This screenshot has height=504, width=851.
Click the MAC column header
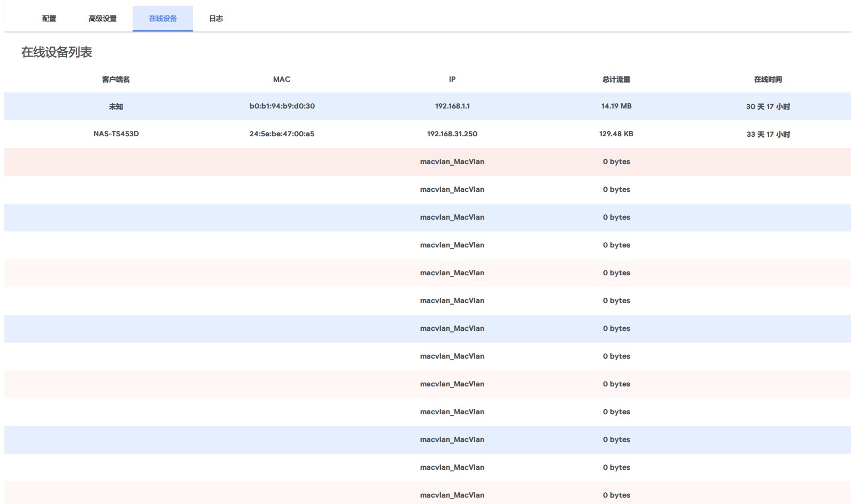(282, 79)
